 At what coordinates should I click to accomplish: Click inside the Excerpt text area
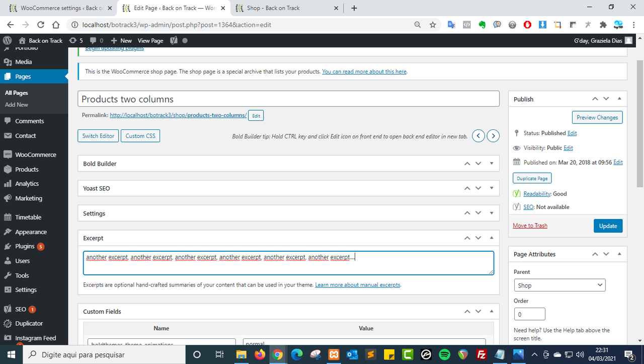pos(288,263)
